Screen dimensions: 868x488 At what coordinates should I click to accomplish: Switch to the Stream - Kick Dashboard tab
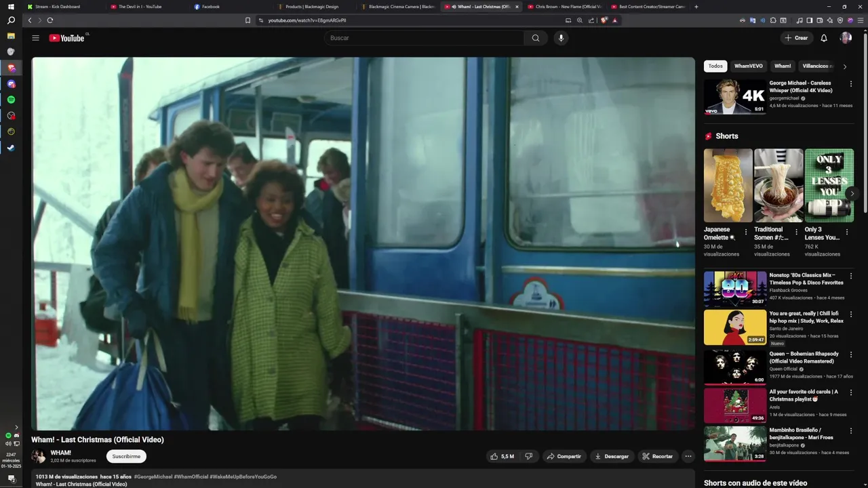tap(58, 7)
